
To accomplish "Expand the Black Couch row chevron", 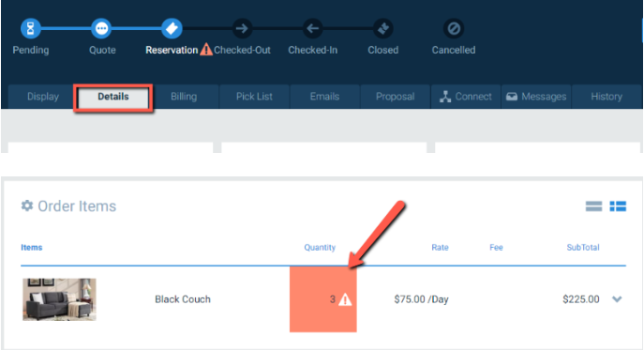I will [617, 299].
